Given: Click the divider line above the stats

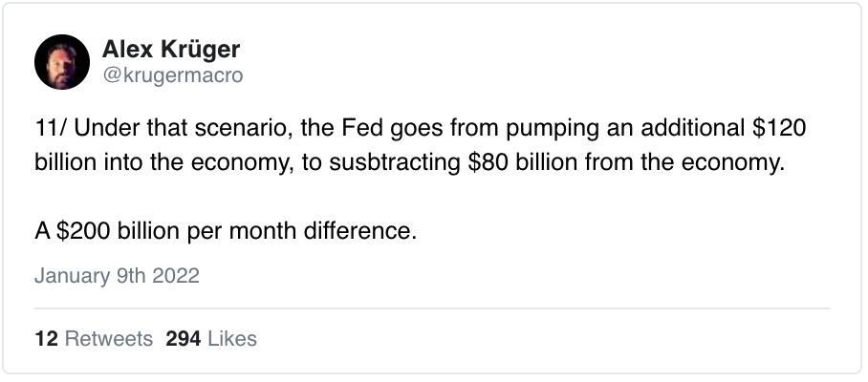Looking at the screenshot, I should coord(432,308).
